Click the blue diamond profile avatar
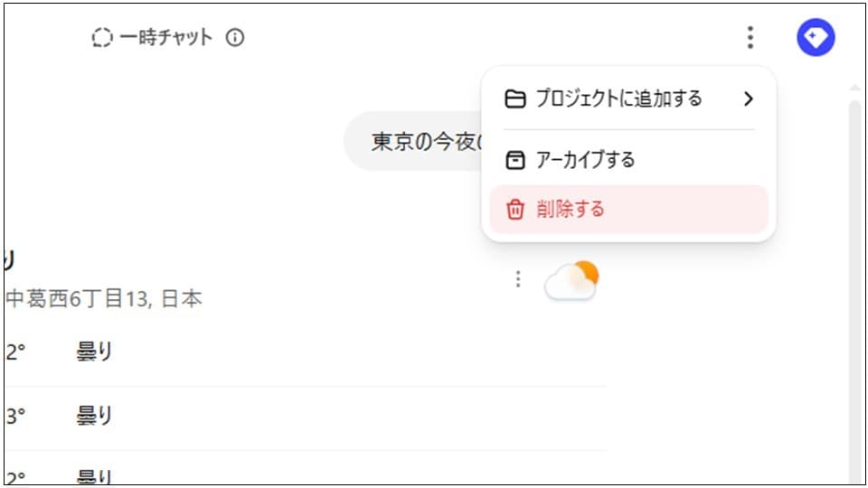868x488 pixels. 816,38
